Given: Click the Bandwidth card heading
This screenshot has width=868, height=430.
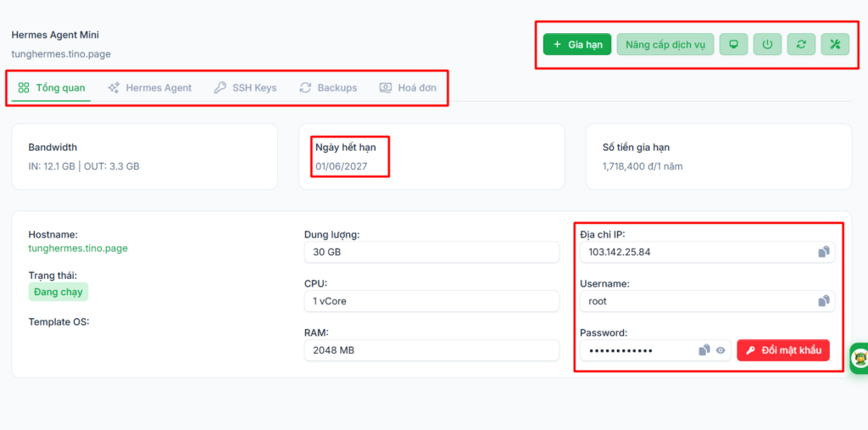Looking at the screenshot, I should (x=53, y=148).
